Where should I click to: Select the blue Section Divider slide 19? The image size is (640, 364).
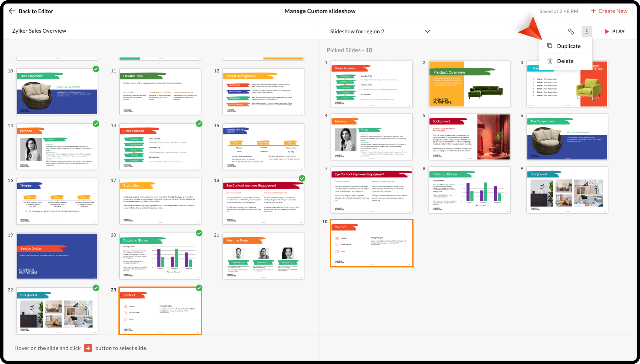57,256
